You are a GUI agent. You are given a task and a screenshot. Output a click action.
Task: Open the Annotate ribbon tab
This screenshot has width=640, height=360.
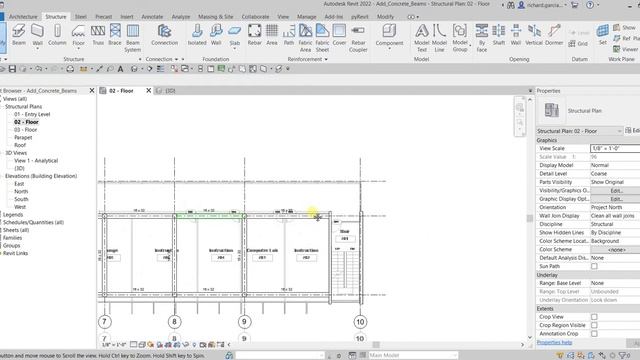click(x=152, y=17)
